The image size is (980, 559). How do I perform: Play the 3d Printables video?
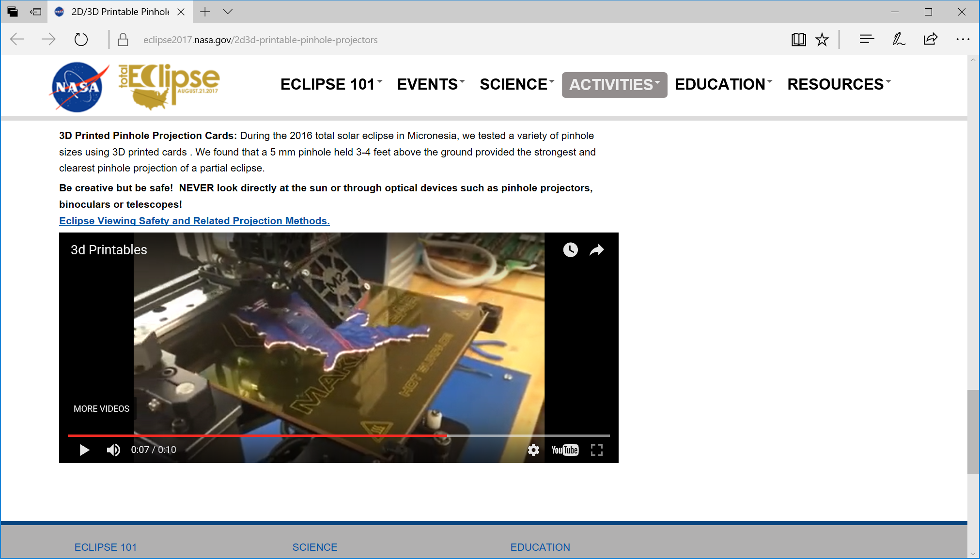pos(84,450)
